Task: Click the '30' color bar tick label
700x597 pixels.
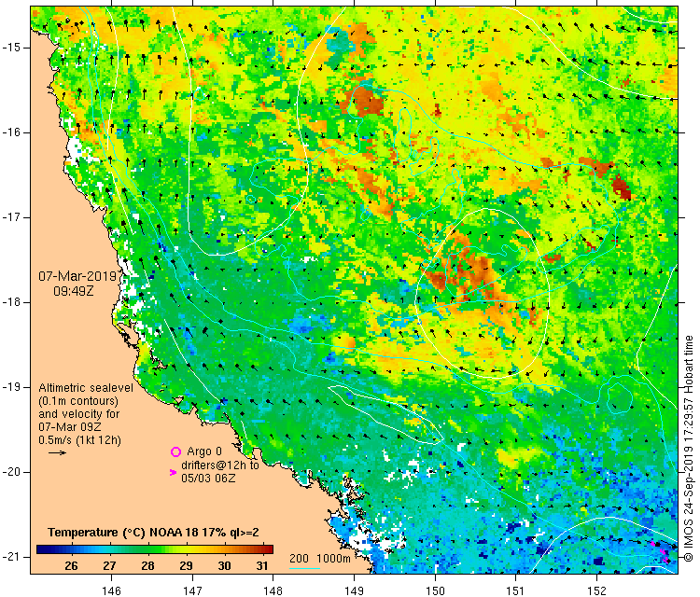Action: [x=224, y=566]
